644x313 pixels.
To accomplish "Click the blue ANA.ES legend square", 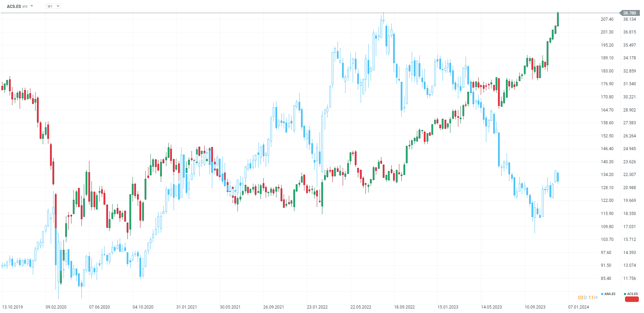I will [602, 294].
